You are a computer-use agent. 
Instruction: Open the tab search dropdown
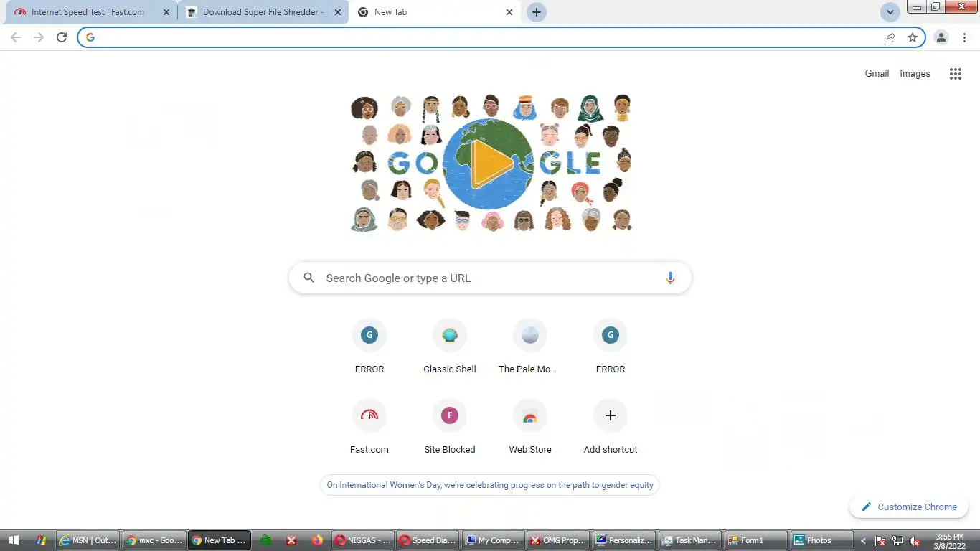[x=890, y=12]
